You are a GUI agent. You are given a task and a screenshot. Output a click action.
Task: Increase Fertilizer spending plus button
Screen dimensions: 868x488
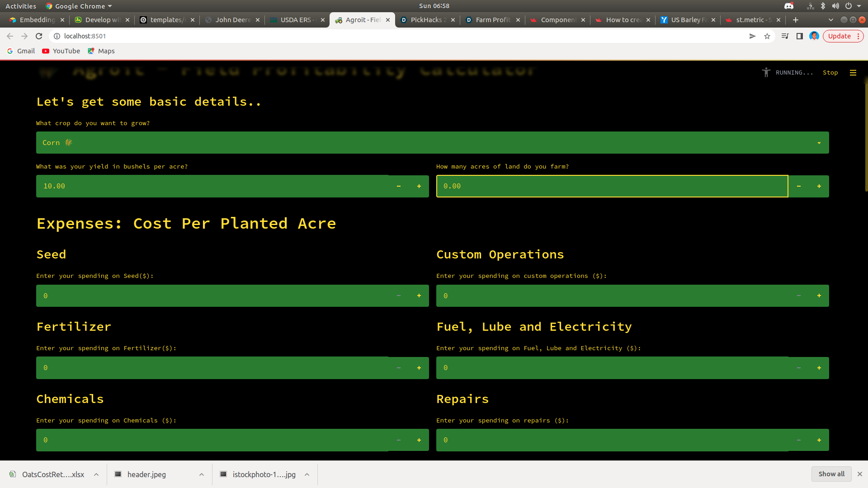(x=419, y=368)
